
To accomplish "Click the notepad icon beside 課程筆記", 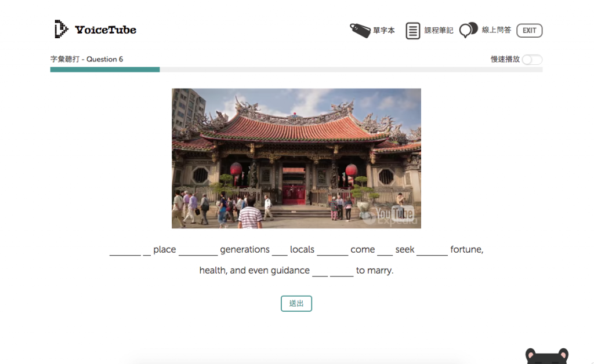I will [412, 30].
